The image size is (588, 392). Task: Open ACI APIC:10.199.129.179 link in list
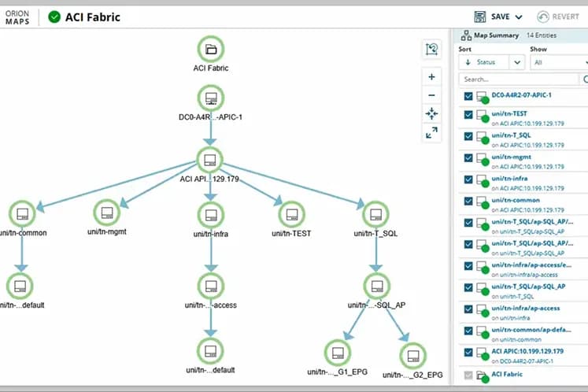tap(527, 351)
